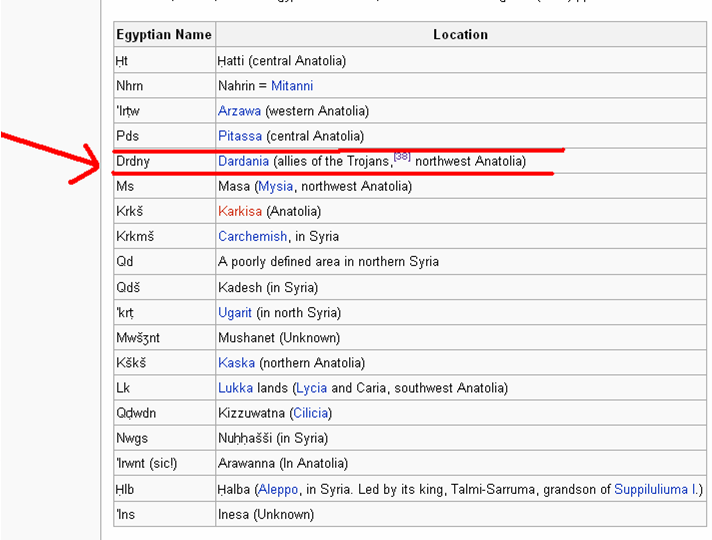
Task: Select the Qdš cell
Action: [164, 287]
